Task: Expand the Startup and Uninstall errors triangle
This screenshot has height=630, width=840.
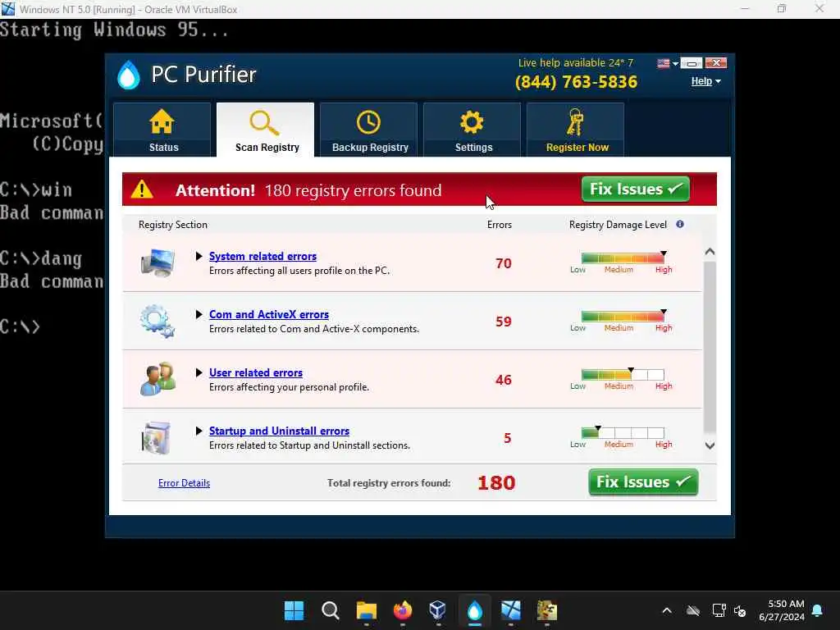Action: (199, 431)
